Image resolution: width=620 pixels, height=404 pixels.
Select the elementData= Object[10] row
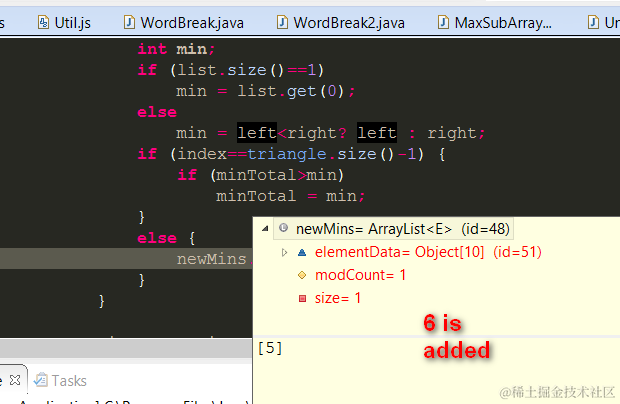tap(428, 252)
